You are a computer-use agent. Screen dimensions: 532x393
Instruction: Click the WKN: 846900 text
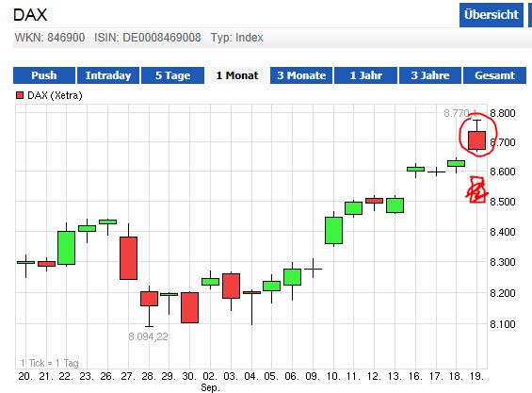[50, 38]
